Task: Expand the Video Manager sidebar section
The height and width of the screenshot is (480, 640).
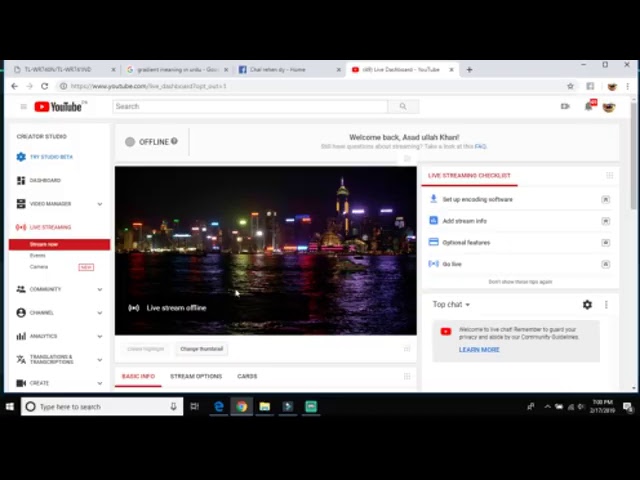Action: pos(99,204)
